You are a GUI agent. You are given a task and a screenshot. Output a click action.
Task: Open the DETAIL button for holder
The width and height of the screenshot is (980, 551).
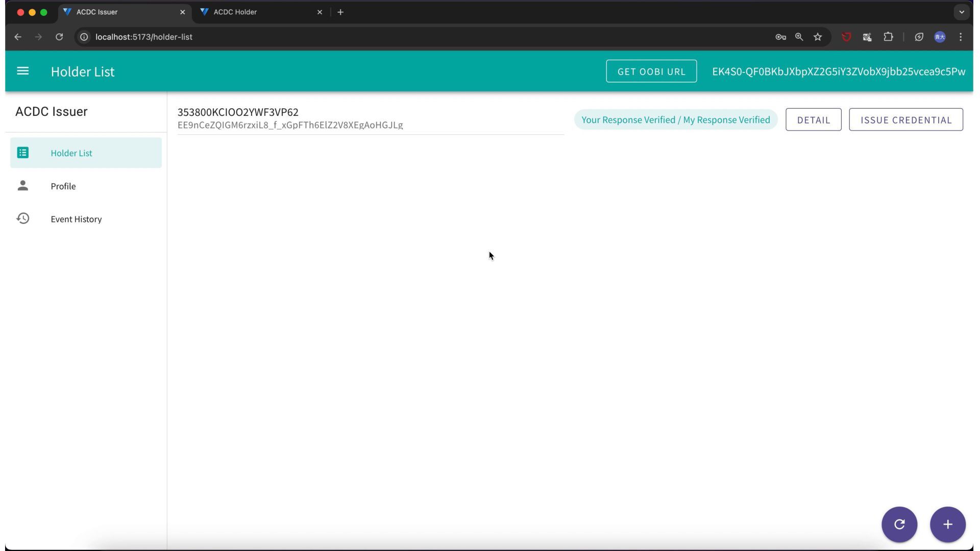(x=813, y=120)
